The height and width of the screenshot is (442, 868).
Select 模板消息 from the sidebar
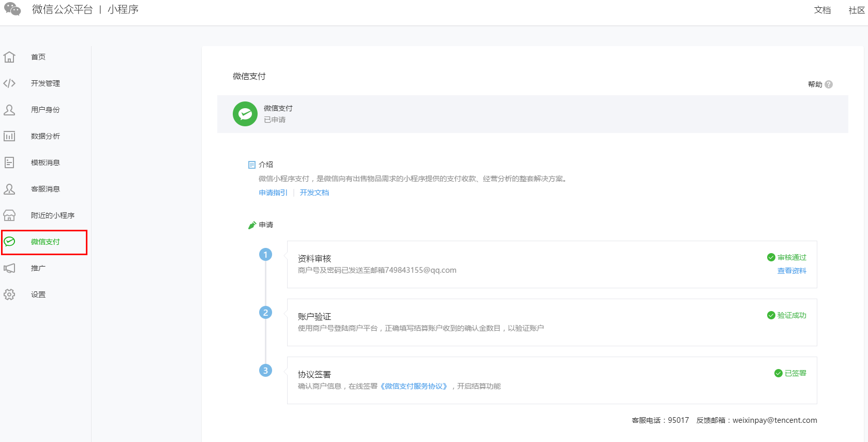(45, 163)
